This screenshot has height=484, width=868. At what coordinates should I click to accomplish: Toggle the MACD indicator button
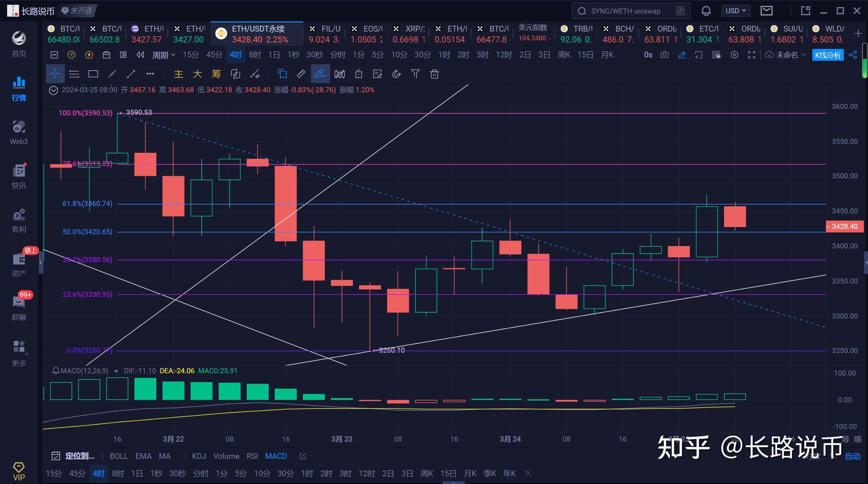click(276, 456)
